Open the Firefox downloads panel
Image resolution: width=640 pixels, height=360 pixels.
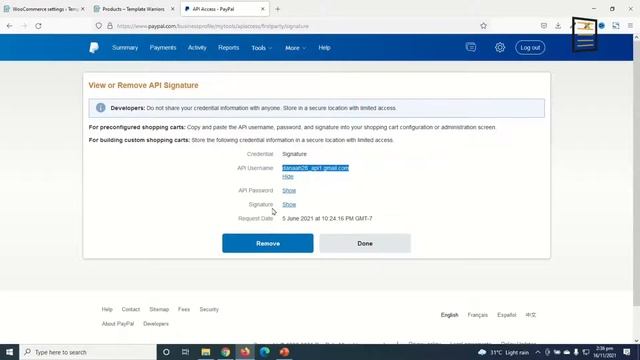558,26
